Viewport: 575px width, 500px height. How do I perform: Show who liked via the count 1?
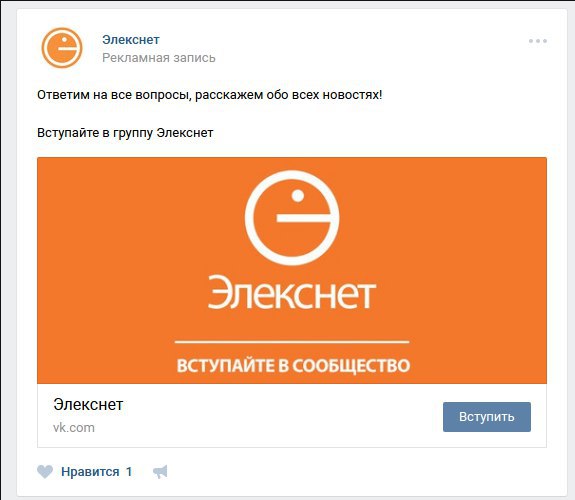[129, 471]
